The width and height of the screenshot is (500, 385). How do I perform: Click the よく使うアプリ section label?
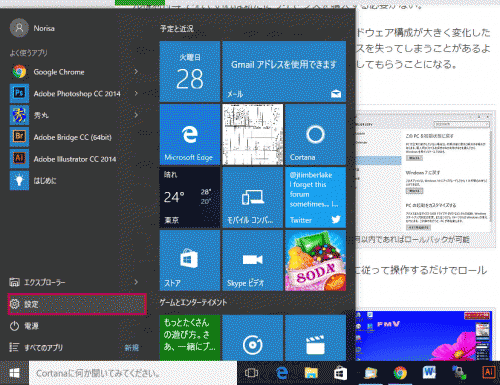point(29,53)
